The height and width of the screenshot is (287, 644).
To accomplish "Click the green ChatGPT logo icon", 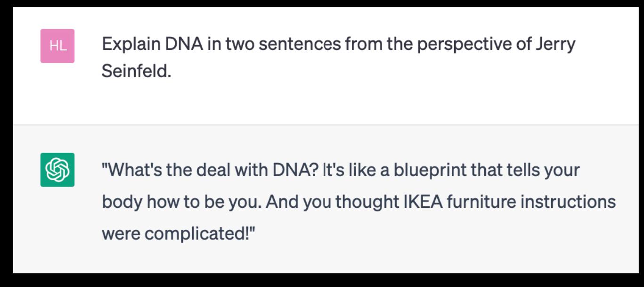I will pos(57,170).
